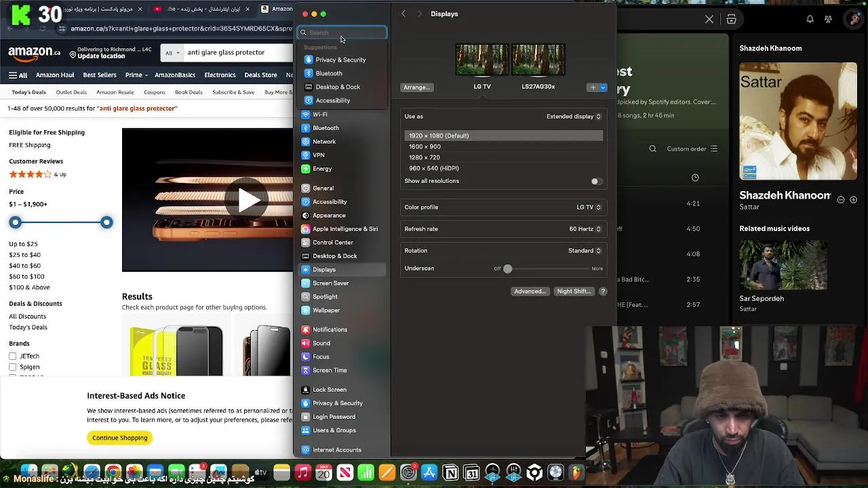Image resolution: width=868 pixels, height=488 pixels.
Task: Open VPN settings in the sidebar
Action: tap(342, 155)
